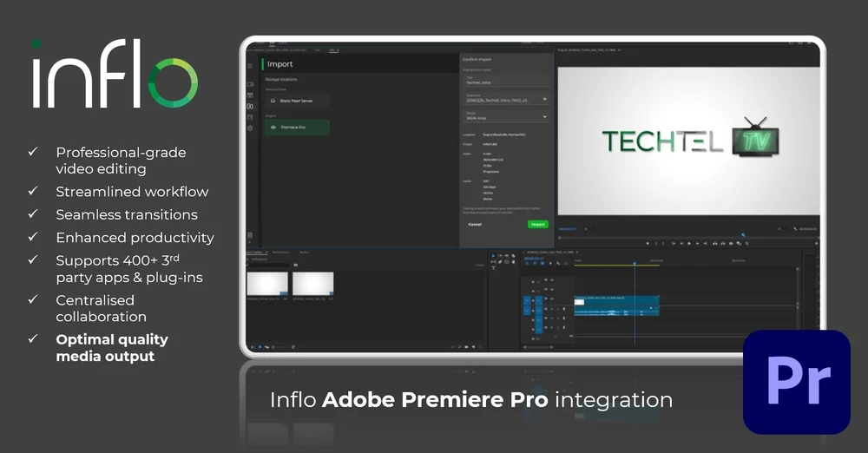Viewport: 868px width, 453px height.
Task: Open the trash icon at the sidebar bottom
Action: point(250,235)
